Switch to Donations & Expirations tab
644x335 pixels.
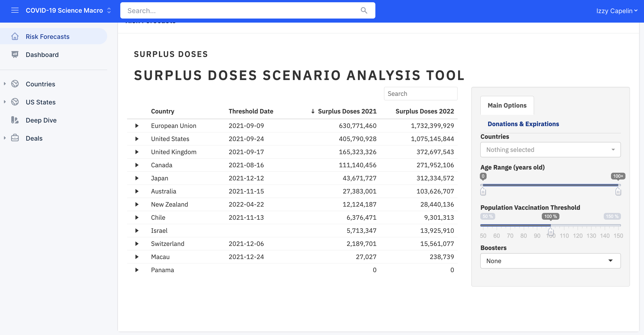point(523,124)
